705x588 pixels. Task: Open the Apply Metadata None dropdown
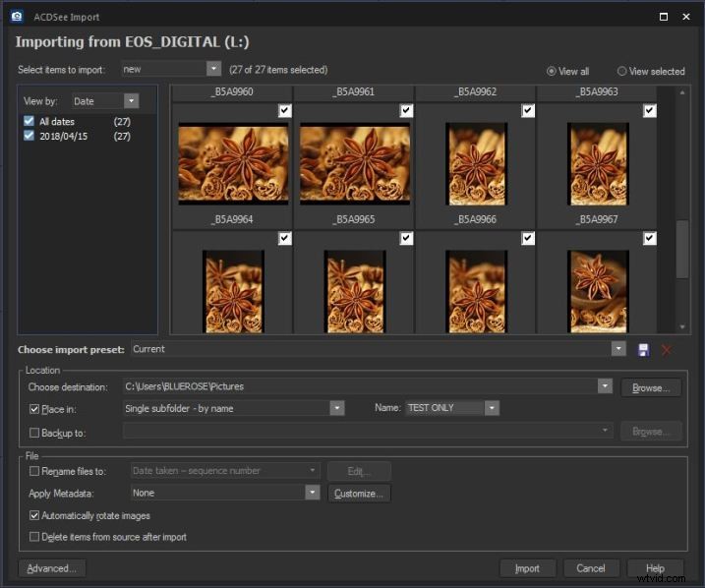312,493
